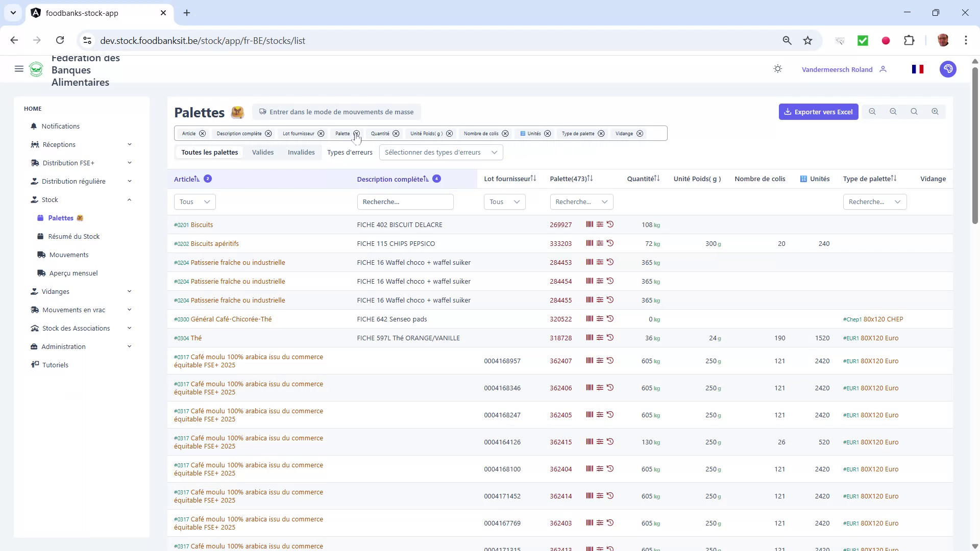Open the barcode icon for Biscuits palette #0201
Viewport: 980px width, 551px height.
[x=590, y=224]
